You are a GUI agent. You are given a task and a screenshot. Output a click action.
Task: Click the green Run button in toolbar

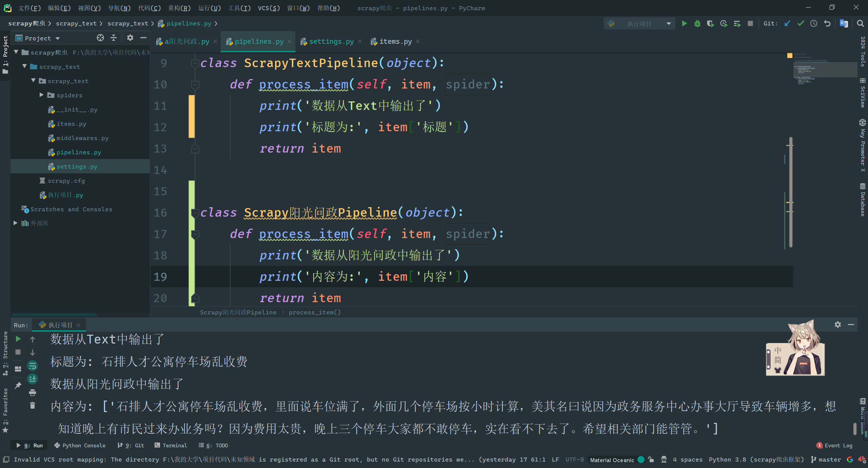[684, 23]
